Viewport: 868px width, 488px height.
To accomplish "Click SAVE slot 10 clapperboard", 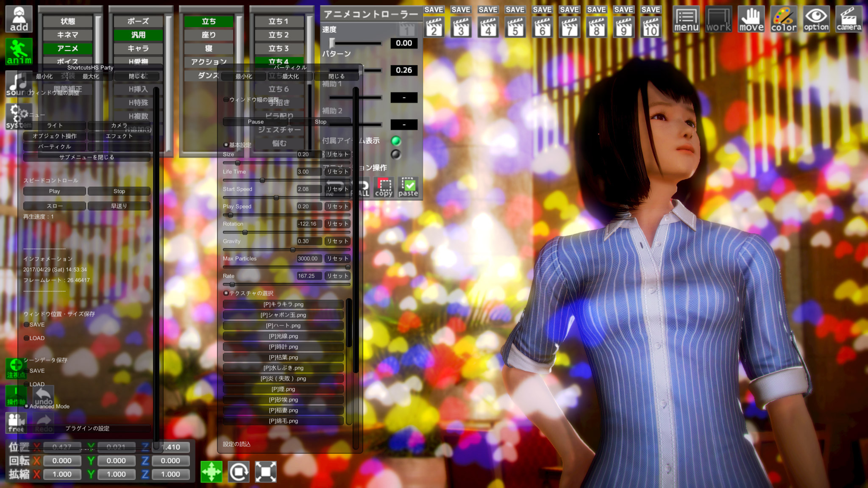I will (651, 26).
